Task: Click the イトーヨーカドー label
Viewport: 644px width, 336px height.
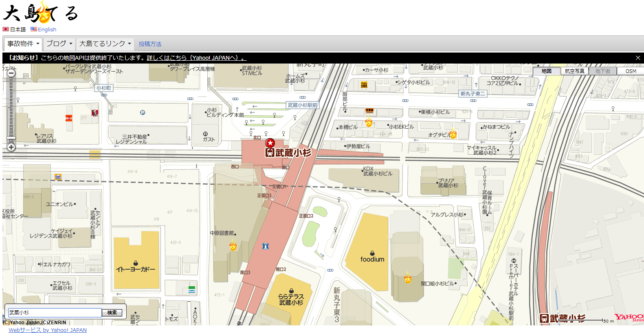Action: pyautogui.click(x=136, y=269)
